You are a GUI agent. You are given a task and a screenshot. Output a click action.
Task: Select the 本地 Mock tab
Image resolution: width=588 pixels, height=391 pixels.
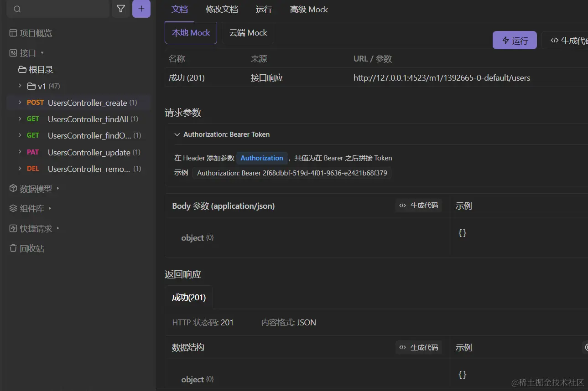pyautogui.click(x=191, y=33)
